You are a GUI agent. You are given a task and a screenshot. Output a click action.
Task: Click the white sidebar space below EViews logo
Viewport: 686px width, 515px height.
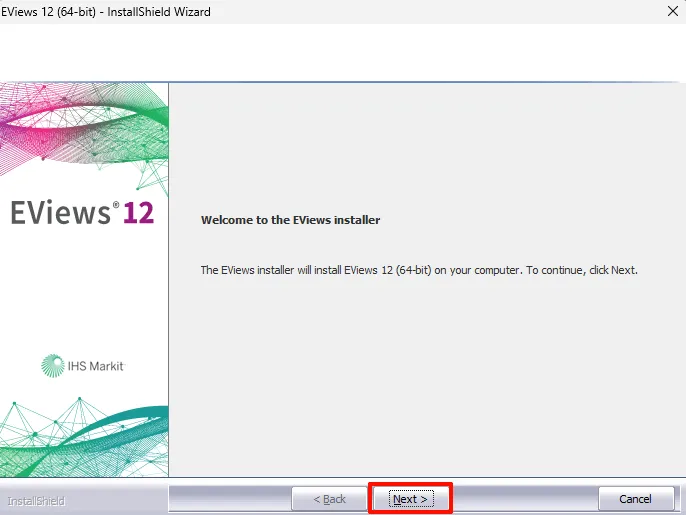[83, 289]
